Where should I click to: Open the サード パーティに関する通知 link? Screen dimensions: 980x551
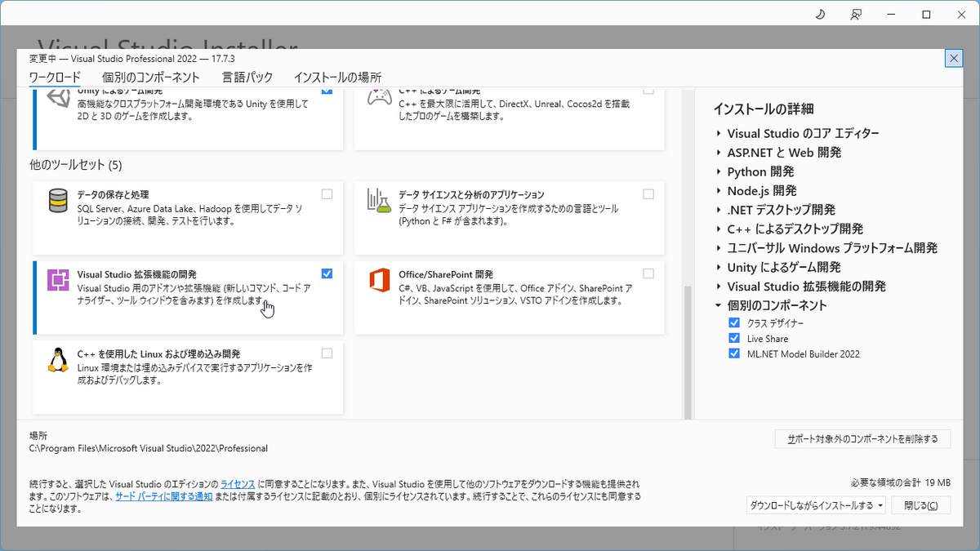[163, 496]
